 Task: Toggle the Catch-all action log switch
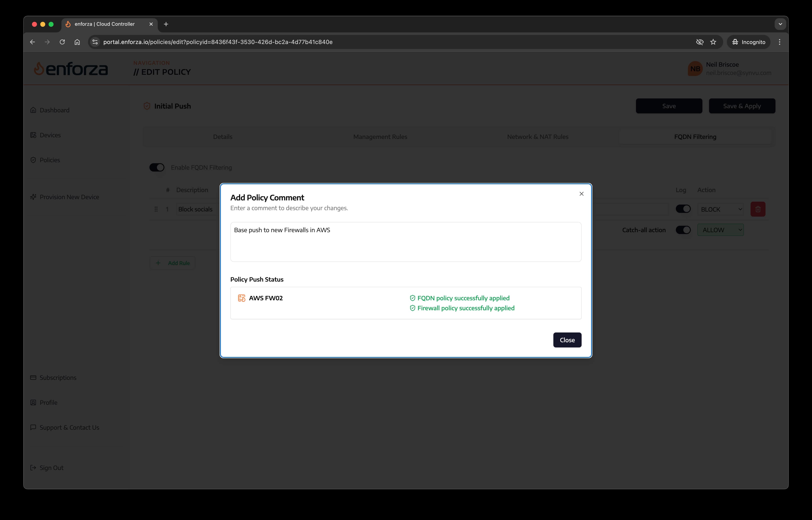click(x=683, y=230)
